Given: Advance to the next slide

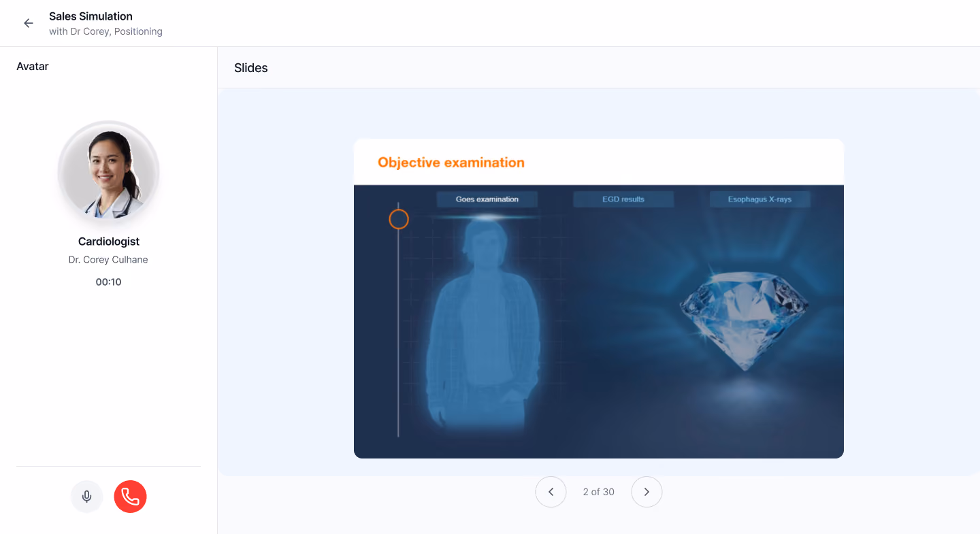Looking at the screenshot, I should [647, 492].
